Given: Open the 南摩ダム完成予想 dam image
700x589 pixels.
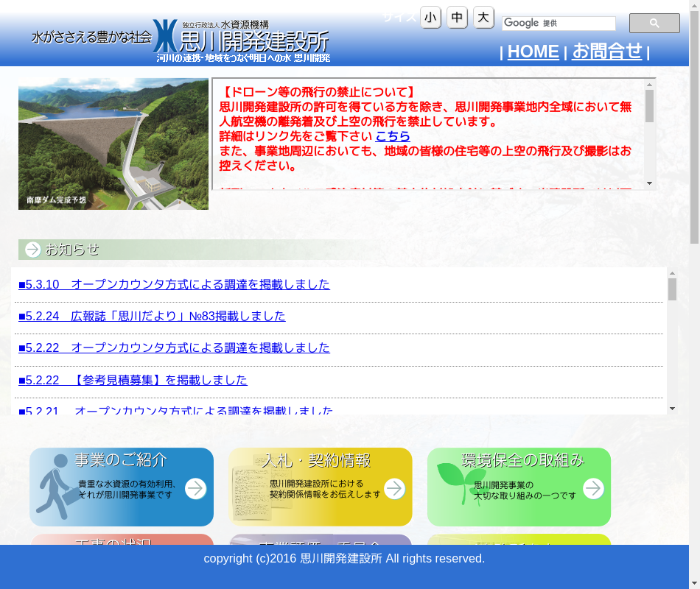Looking at the screenshot, I should click(113, 144).
